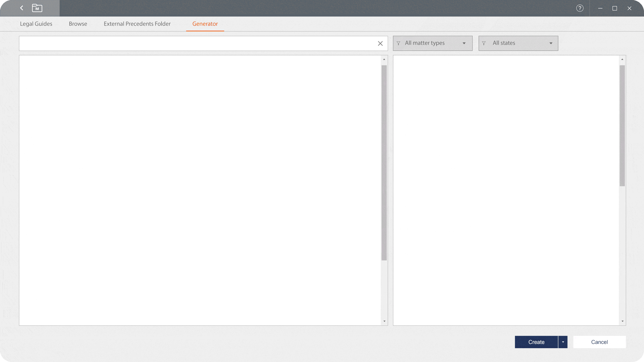The height and width of the screenshot is (362, 644).
Task: Click the left panel's scrollbar down arrow
Action: [384, 321]
